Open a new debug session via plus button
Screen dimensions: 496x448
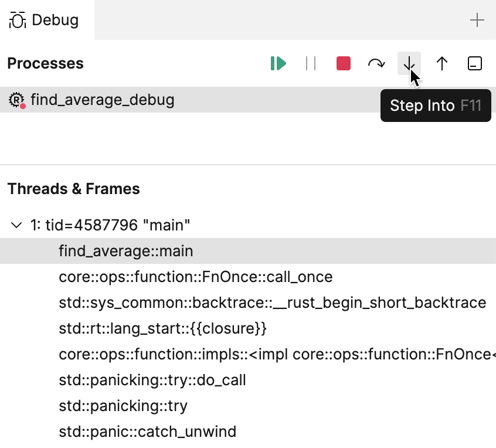coord(478,20)
